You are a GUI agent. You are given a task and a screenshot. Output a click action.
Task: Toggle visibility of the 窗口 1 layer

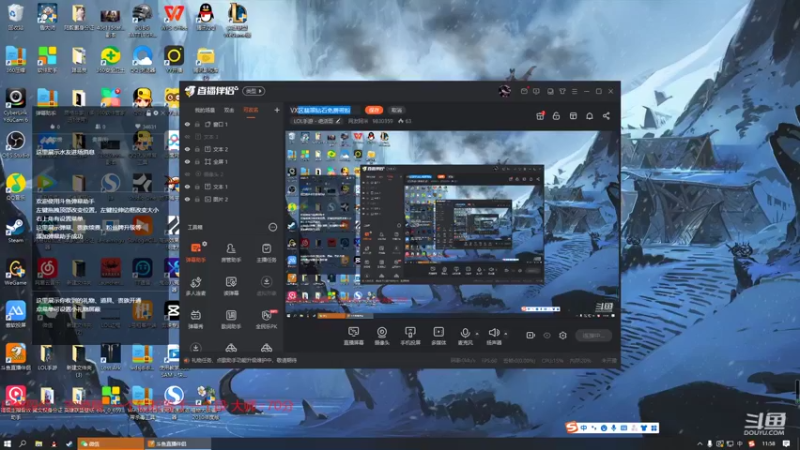coord(187,124)
